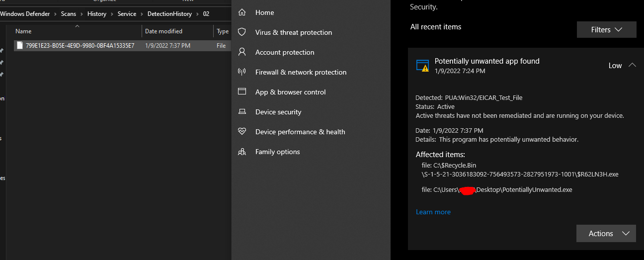Click Potentially unwanted app found title
Viewport: 644px width, 260px height.
487,61
